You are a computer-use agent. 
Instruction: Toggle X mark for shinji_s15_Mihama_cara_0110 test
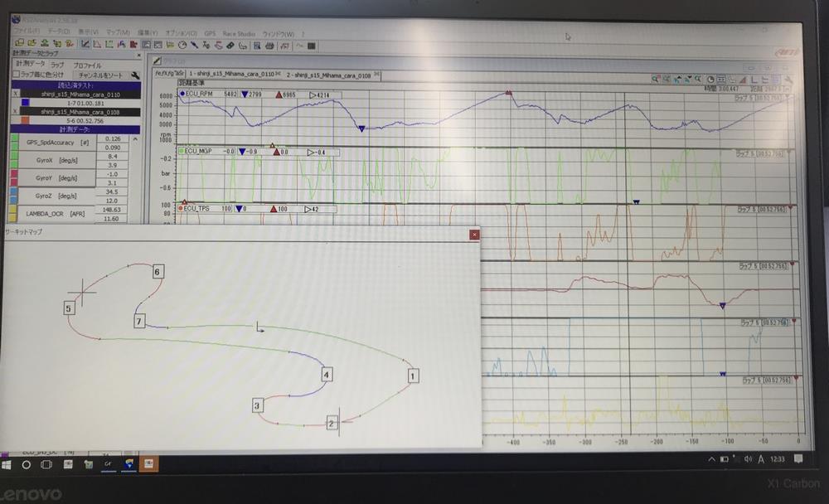click(x=15, y=94)
